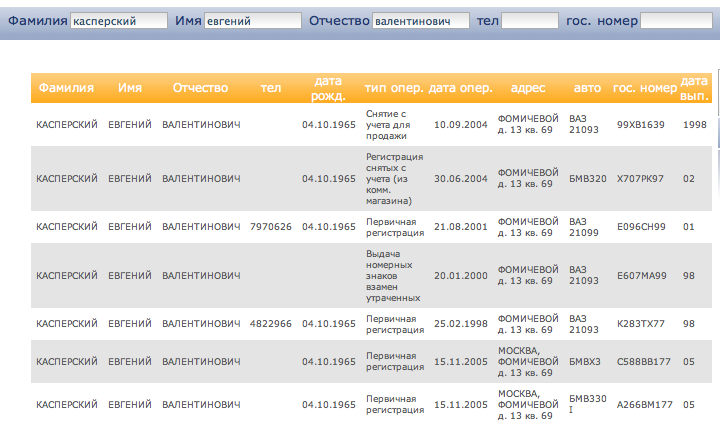
Task: Click the Отчество column header
Action: click(x=200, y=88)
